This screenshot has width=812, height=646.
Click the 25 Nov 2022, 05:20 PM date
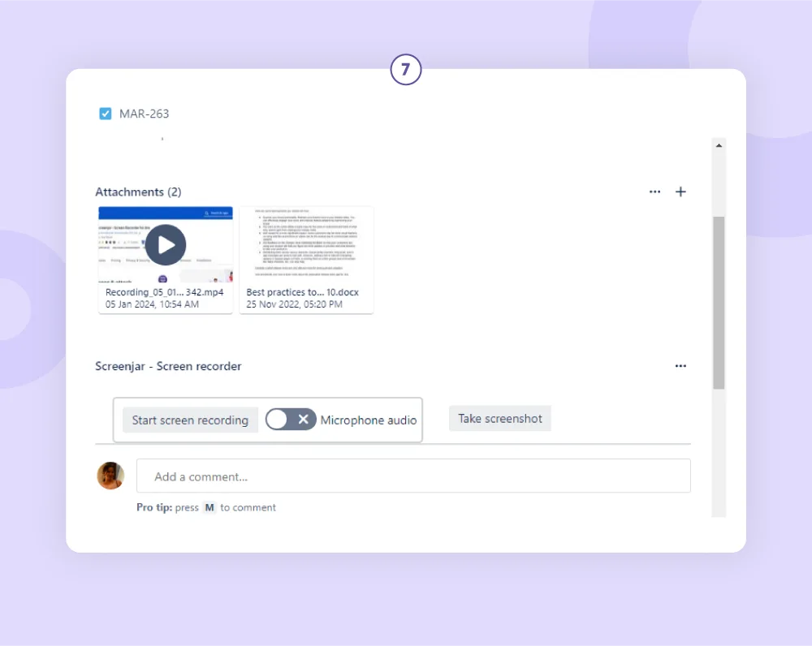click(294, 304)
